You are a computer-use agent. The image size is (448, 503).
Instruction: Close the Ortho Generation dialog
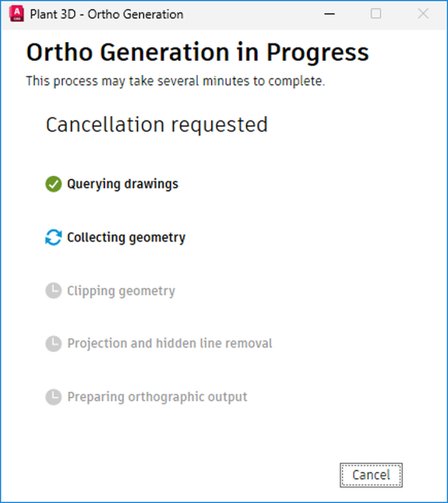click(423, 14)
